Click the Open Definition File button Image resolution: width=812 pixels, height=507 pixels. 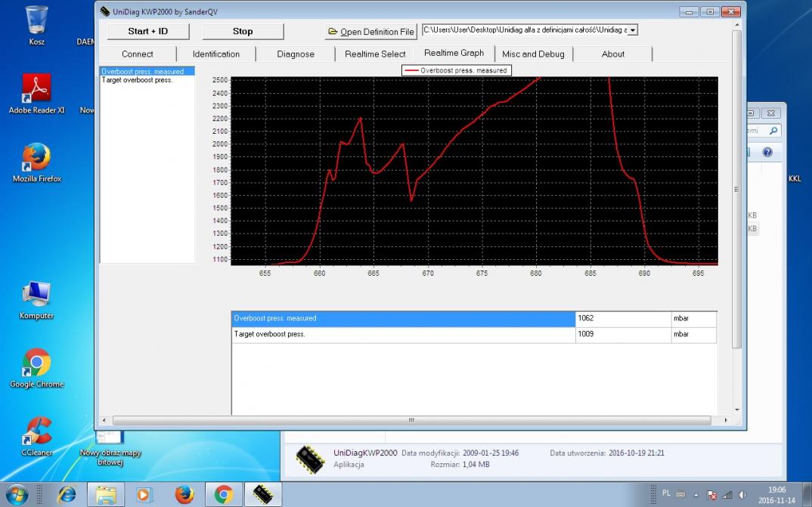coord(371,32)
